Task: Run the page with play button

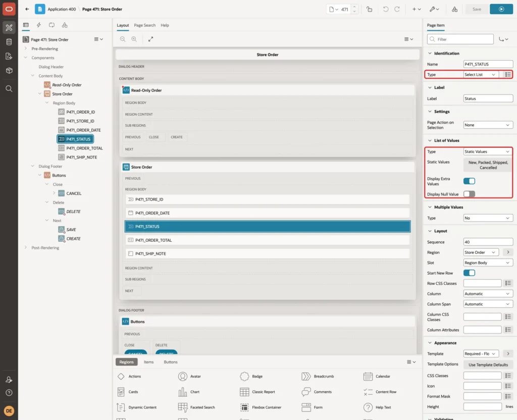Action: pos(501,9)
